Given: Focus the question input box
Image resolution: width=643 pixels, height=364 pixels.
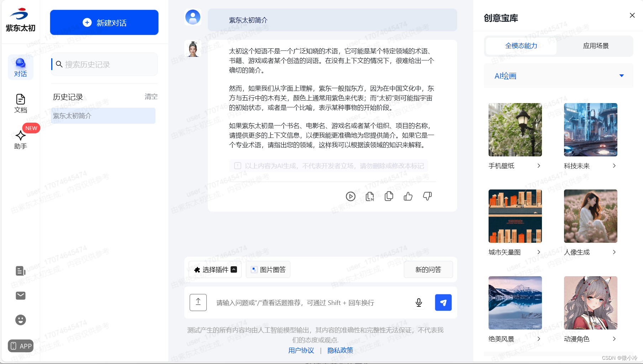Looking at the screenshot, I should click(310, 303).
